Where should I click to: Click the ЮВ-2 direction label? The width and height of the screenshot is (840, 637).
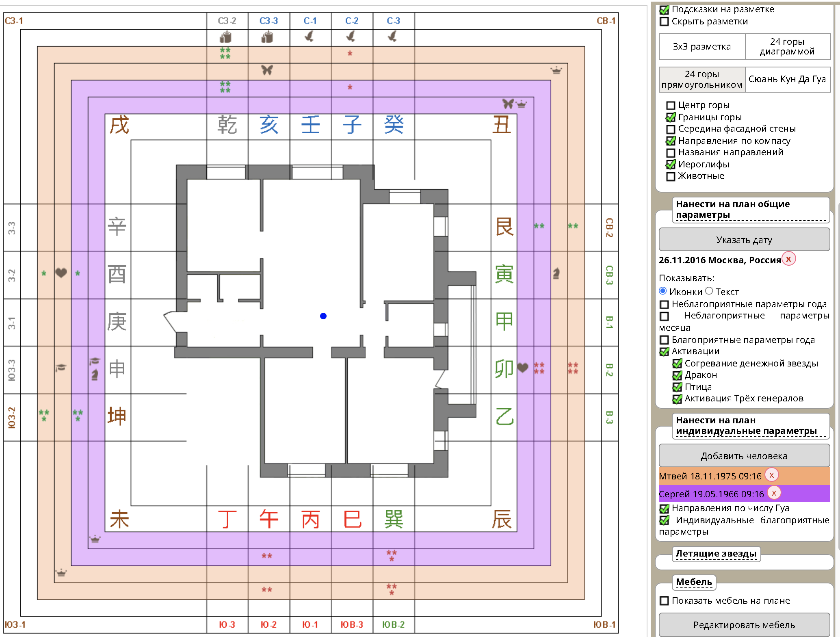[x=393, y=624]
